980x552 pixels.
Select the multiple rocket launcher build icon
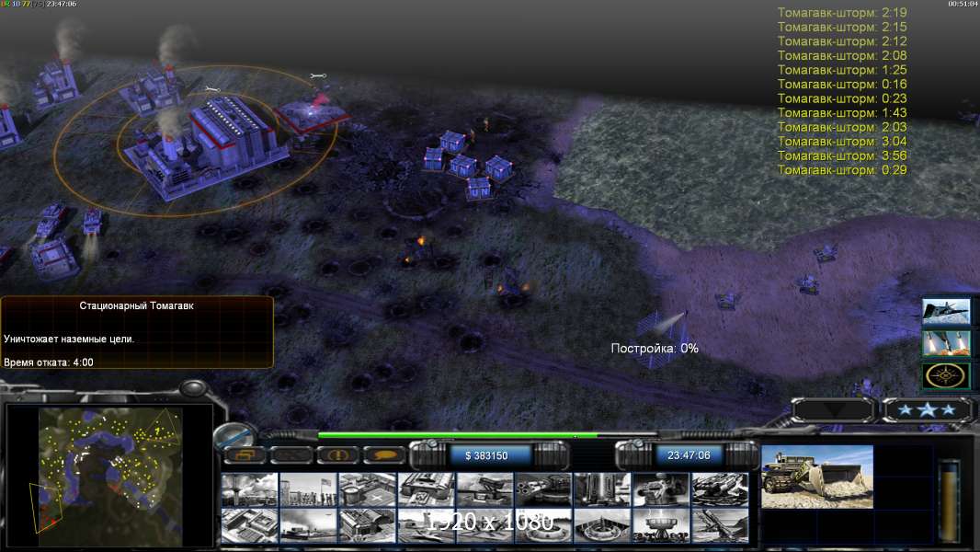point(720,489)
